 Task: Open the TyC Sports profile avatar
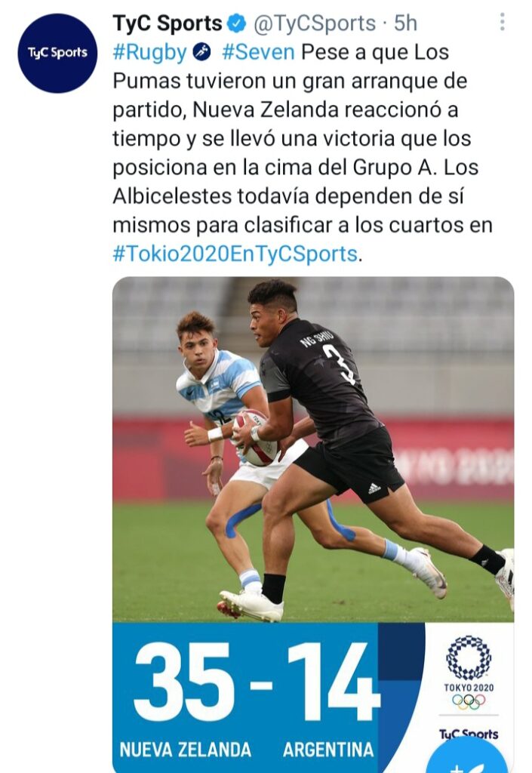point(57,53)
